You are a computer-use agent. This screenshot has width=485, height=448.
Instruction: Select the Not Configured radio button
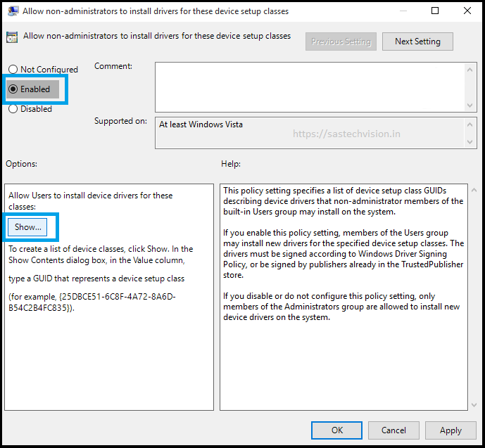(x=13, y=70)
